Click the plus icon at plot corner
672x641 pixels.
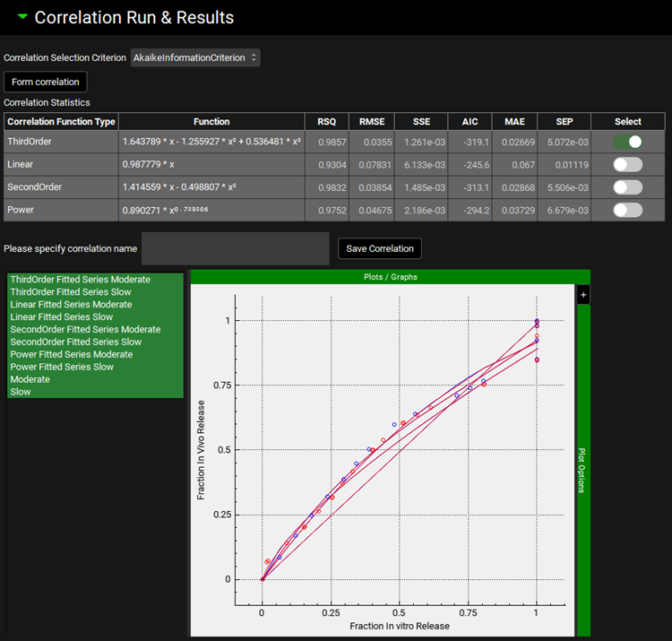tap(582, 294)
